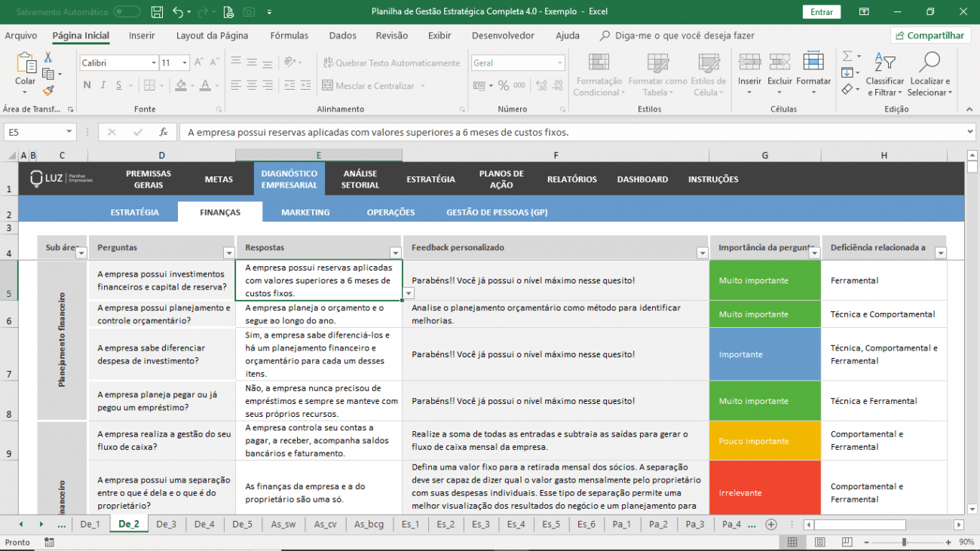The height and width of the screenshot is (551, 980).
Task: Click the eraser clear icon
Action: [847, 90]
